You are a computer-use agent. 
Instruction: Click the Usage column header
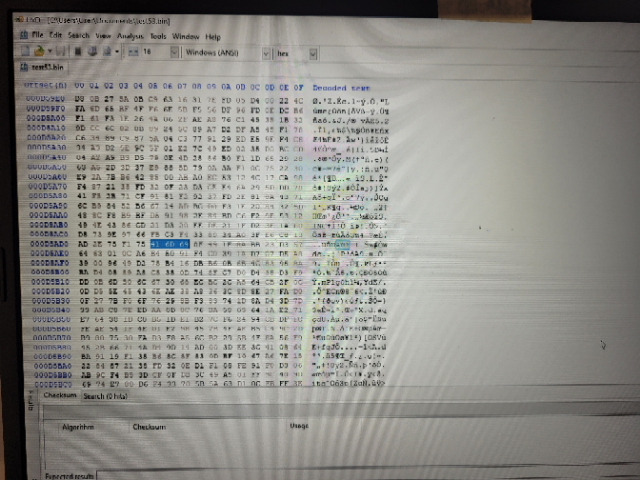pos(299,424)
